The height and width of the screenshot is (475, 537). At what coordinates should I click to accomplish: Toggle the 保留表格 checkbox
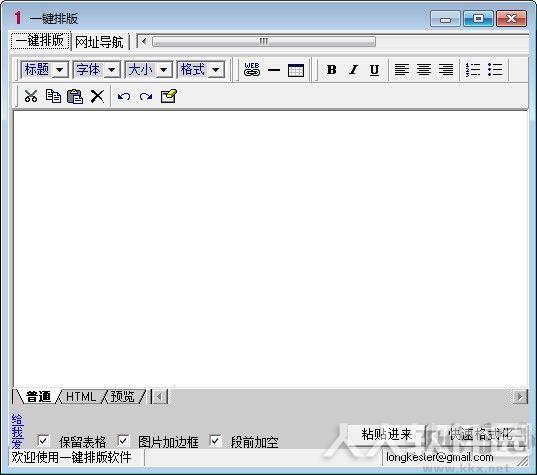tap(43, 441)
